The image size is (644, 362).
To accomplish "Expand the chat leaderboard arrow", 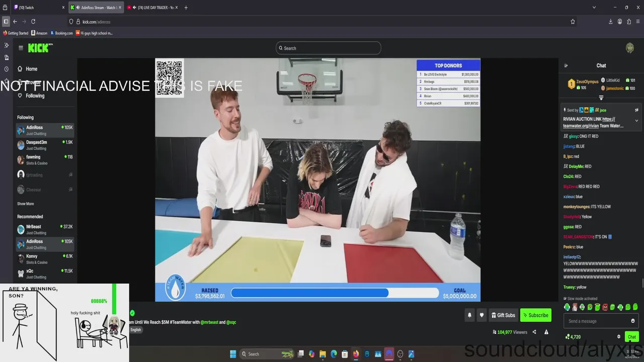I will click(601, 98).
